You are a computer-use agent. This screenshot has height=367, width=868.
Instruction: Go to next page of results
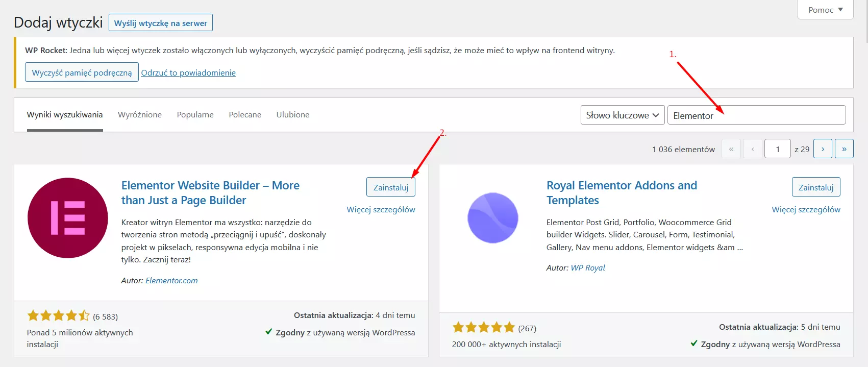(x=823, y=149)
